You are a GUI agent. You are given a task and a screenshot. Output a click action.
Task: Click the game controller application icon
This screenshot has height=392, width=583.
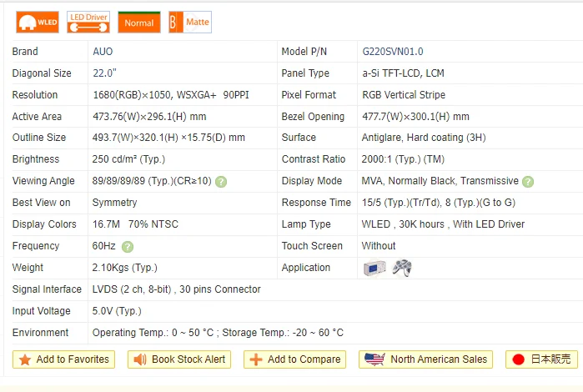click(402, 268)
